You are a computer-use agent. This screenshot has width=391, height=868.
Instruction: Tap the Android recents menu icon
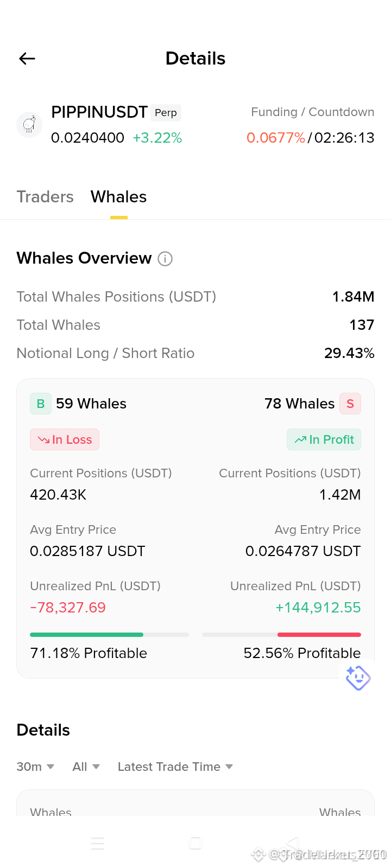coord(98,843)
